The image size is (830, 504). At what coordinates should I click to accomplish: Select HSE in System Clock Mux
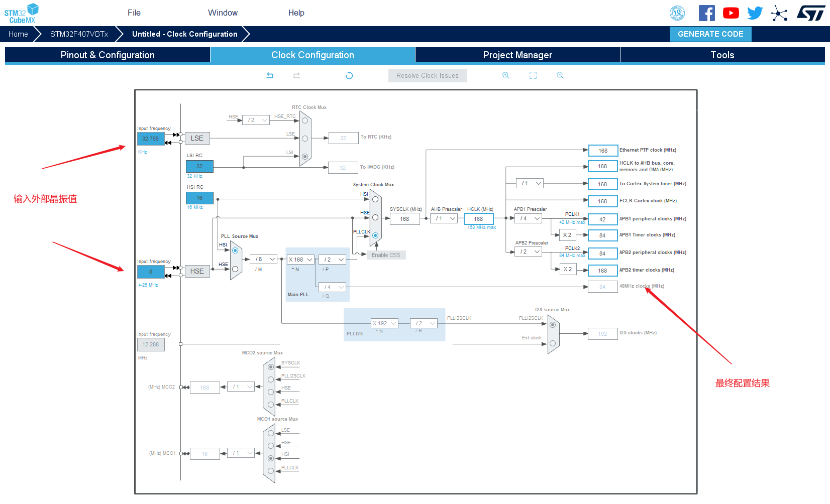375,217
